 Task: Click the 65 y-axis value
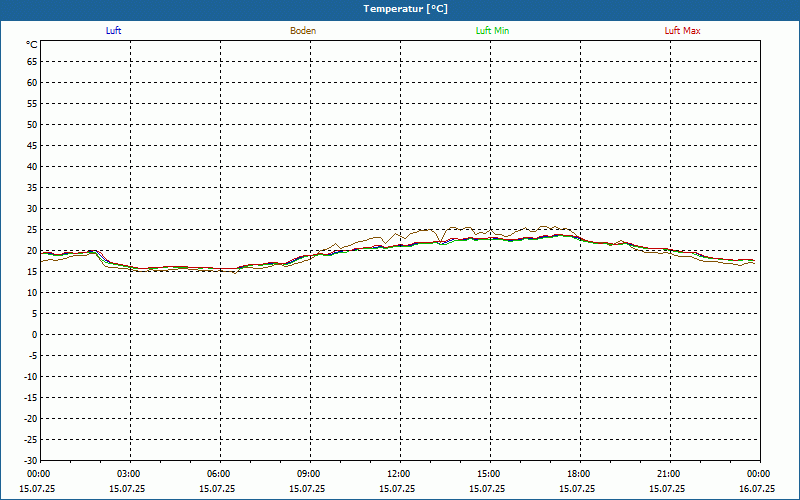[x=32, y=62]
